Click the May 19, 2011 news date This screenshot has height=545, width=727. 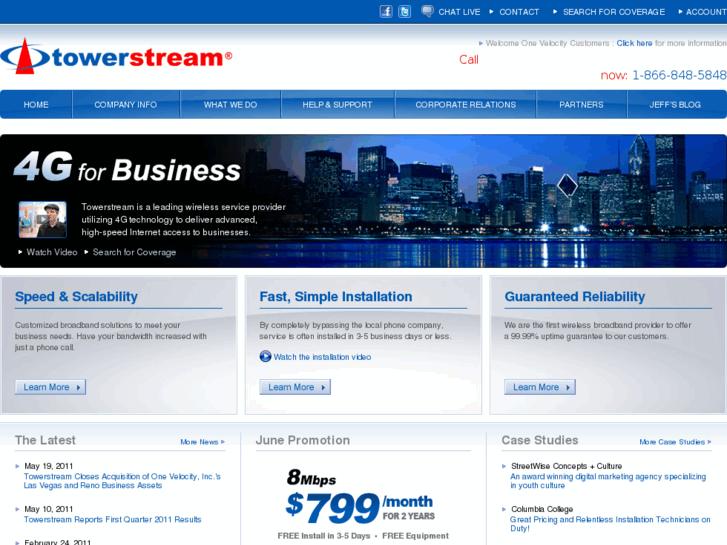point(49,466)
